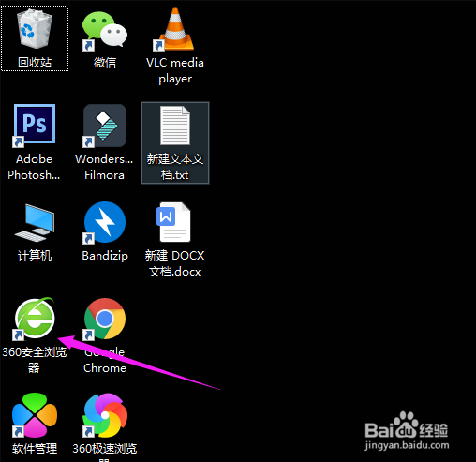Screen dimensions: 476x462
Task: Open the WeChat (微信) shortcut icon
Action: (105, 31)
